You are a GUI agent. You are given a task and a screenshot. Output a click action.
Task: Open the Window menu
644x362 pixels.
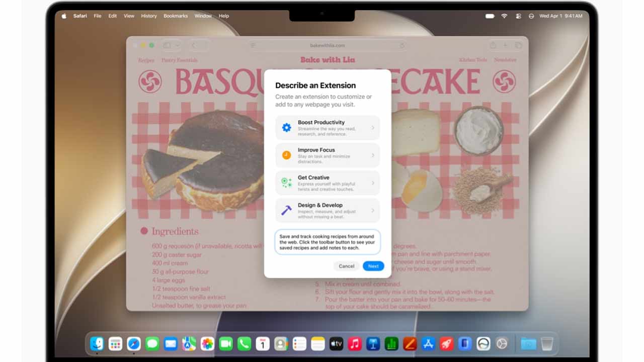[203, 16]
